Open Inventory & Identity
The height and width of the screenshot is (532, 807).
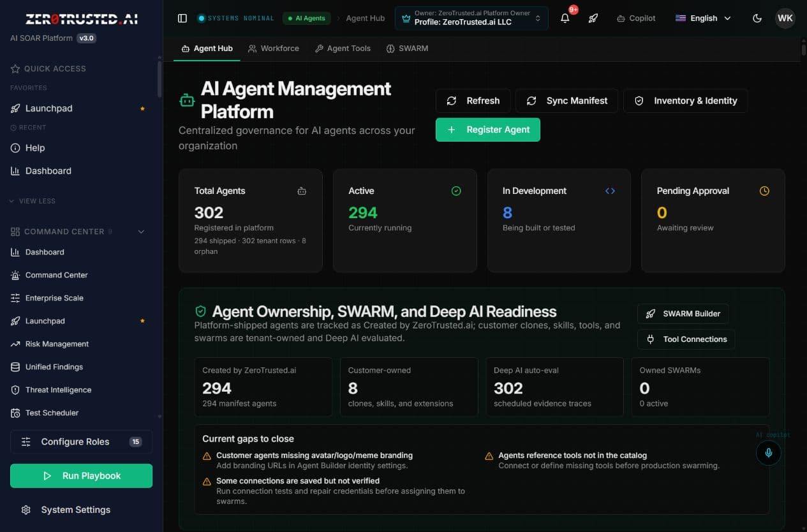click(685, 101)
